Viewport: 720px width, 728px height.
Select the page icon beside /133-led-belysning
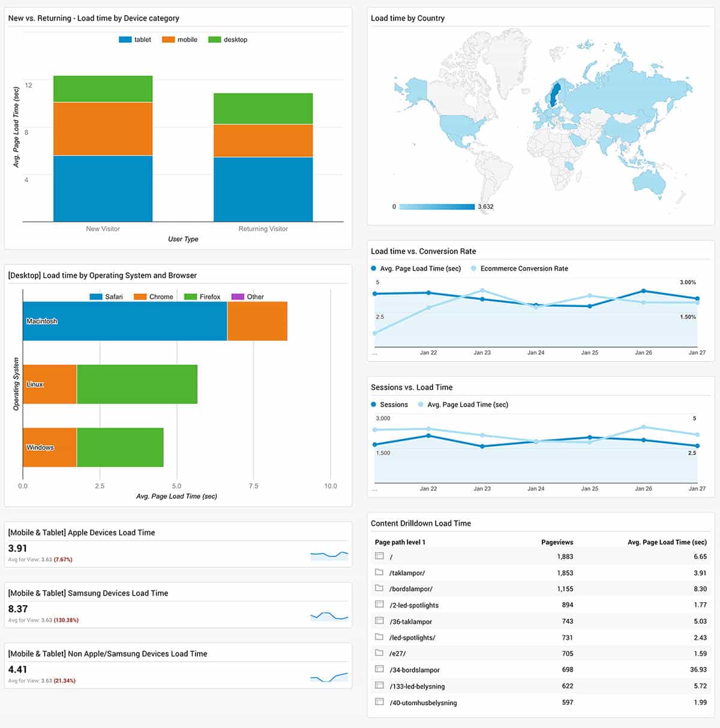(x=379, y=685)
